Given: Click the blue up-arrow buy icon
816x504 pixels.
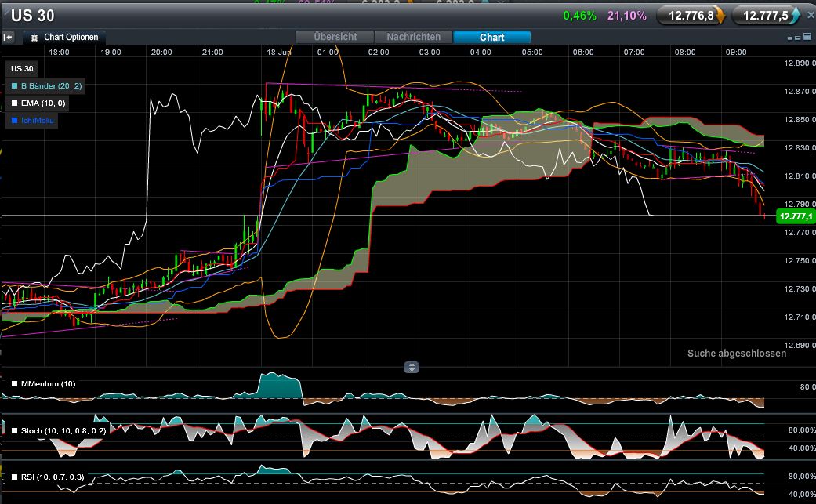Looking at the screenshot, I should click(795, 16).
